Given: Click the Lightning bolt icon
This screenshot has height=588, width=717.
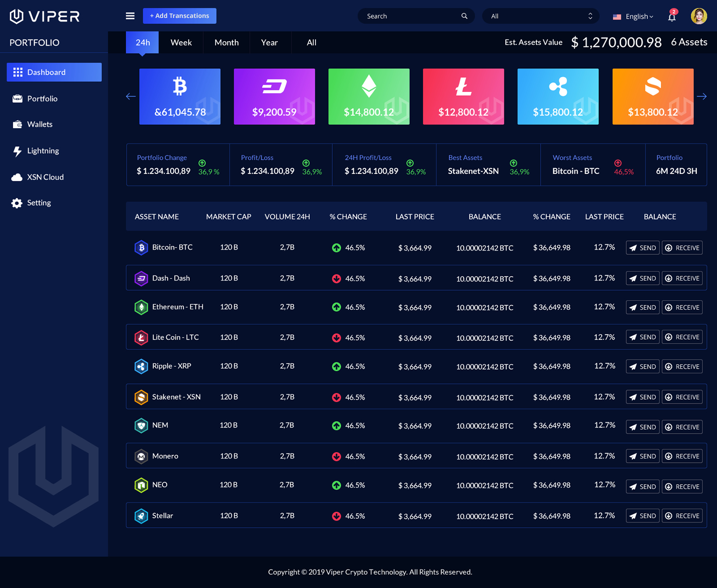Looking at the screenshot, I should [x=17, y=151].
